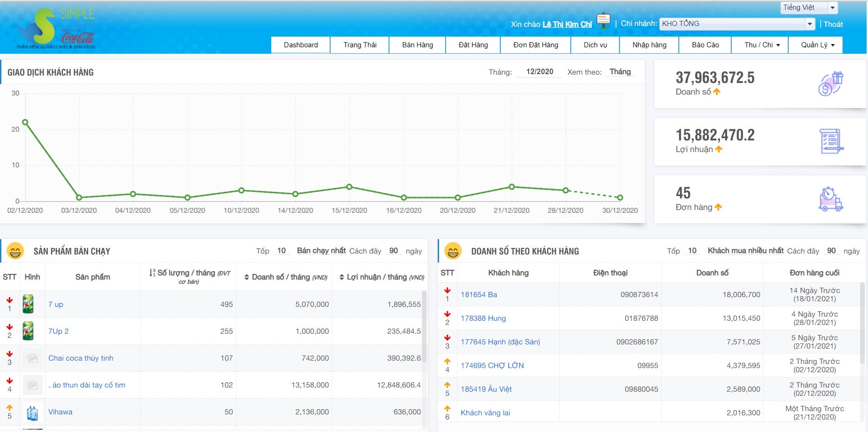
Task: Change the Khách mua nhiều nhất selector
Action: click(746, 251)
